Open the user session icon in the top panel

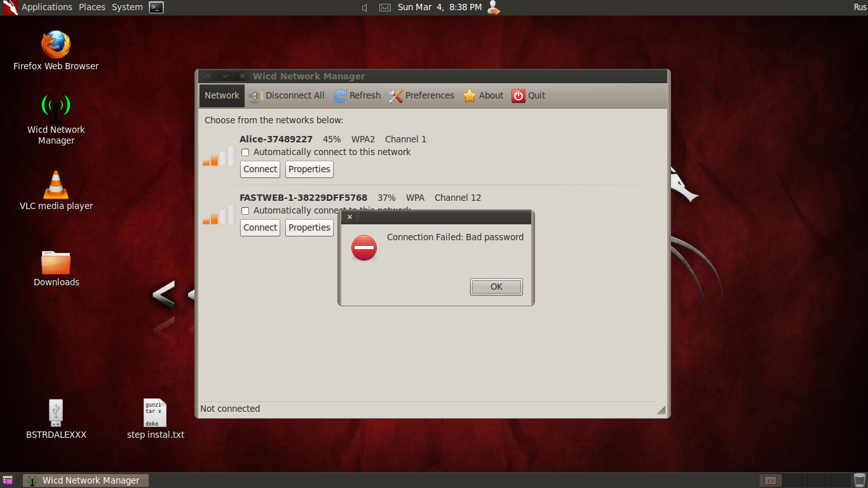(x=494, y=8)
